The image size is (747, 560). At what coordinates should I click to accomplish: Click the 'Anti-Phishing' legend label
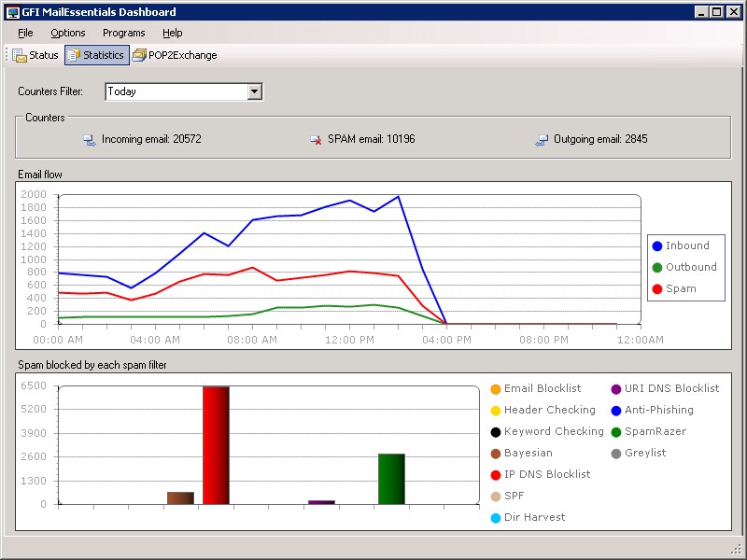[x=659, y=410]
